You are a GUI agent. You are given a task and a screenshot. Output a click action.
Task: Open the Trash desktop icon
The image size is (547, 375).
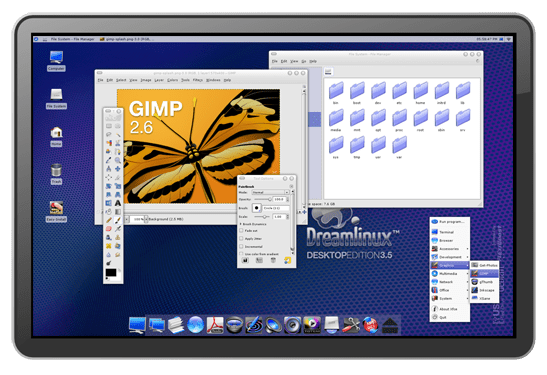(x=56, y=174)
